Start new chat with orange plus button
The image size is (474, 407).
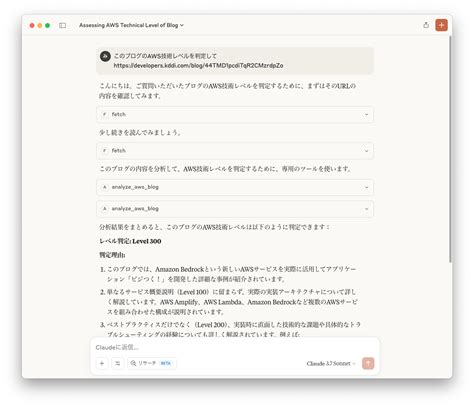[441, 25]
